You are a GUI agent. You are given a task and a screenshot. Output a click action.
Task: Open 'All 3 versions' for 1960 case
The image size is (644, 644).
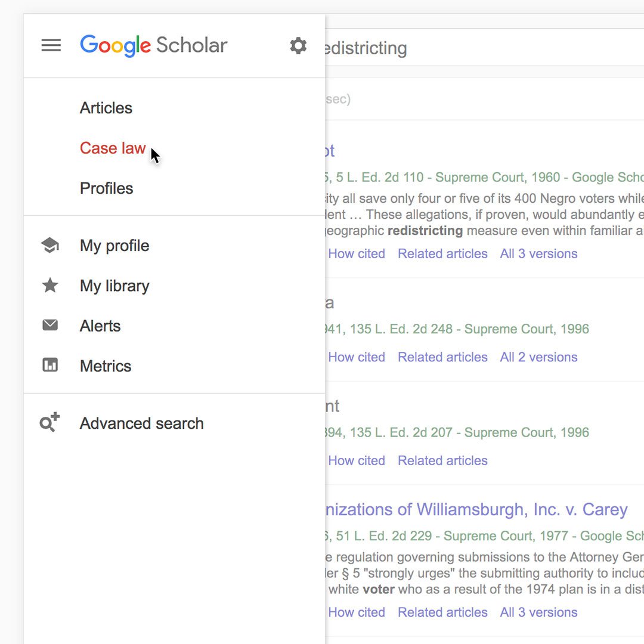coord(538,253)
